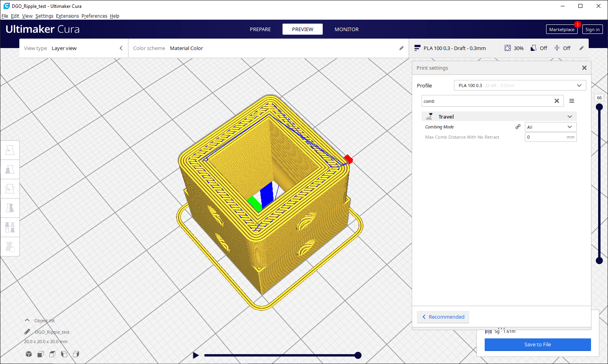Open the Combing Mode dropdown
Screen dimensions: 608x364
pyautogui.click(x=550, y=127)
